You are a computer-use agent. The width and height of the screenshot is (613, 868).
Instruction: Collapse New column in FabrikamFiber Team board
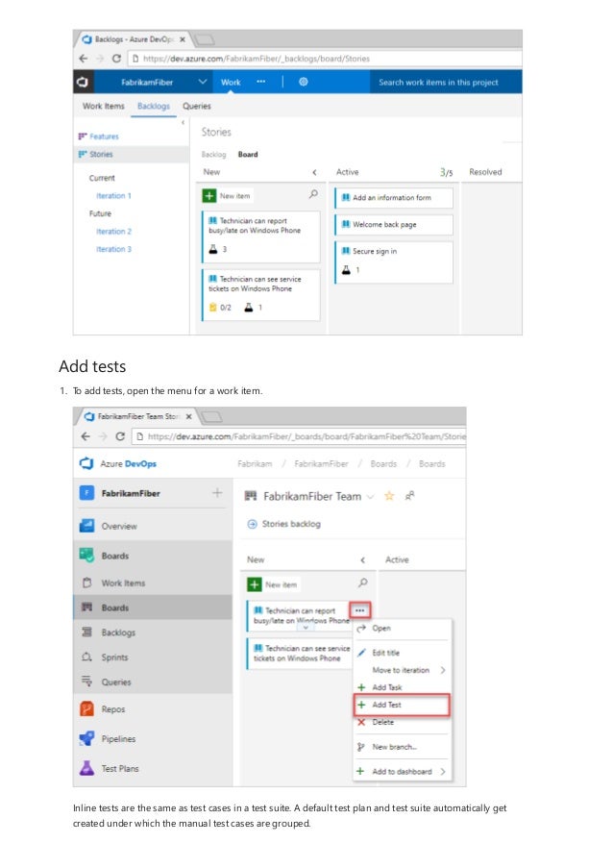362,560
